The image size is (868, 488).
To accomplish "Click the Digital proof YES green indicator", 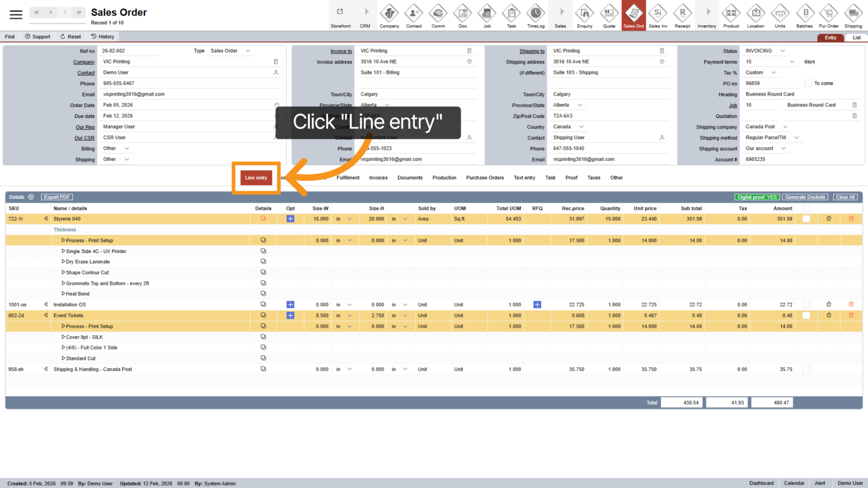I will 757,197.
